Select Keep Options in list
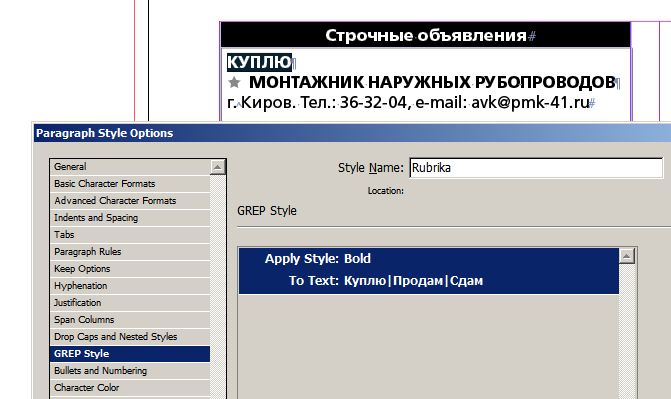The height and width of the screenshot is (399, 671). [130, 269]
